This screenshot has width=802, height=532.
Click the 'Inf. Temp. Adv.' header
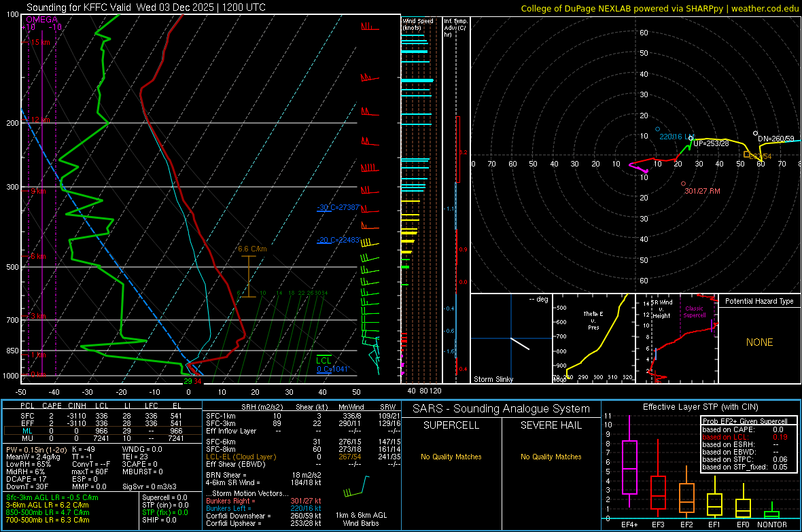click(x=455, y=27)
